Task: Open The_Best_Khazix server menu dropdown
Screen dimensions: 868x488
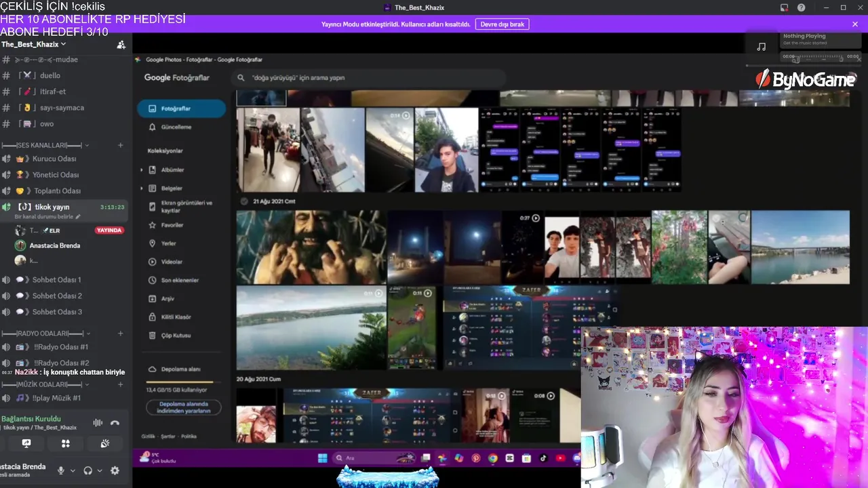Action: click(x=34, y=44)
